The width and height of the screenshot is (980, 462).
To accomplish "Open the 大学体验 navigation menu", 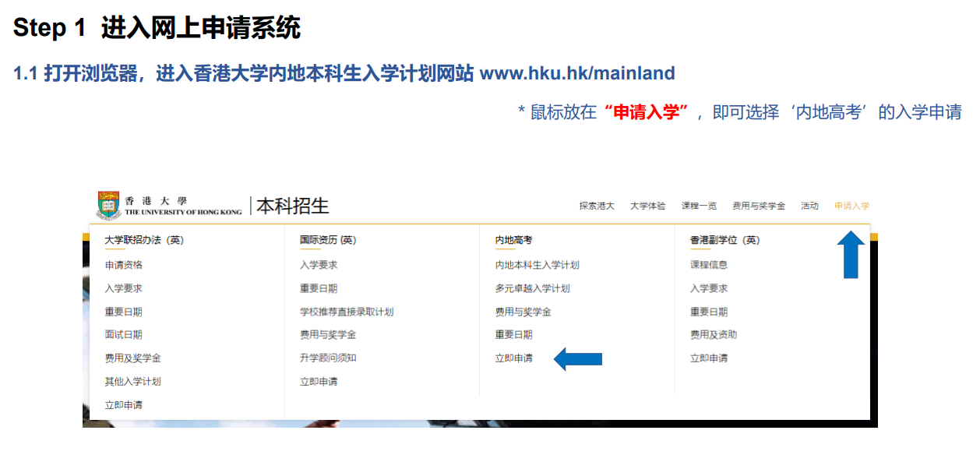I will pos(647,206).
